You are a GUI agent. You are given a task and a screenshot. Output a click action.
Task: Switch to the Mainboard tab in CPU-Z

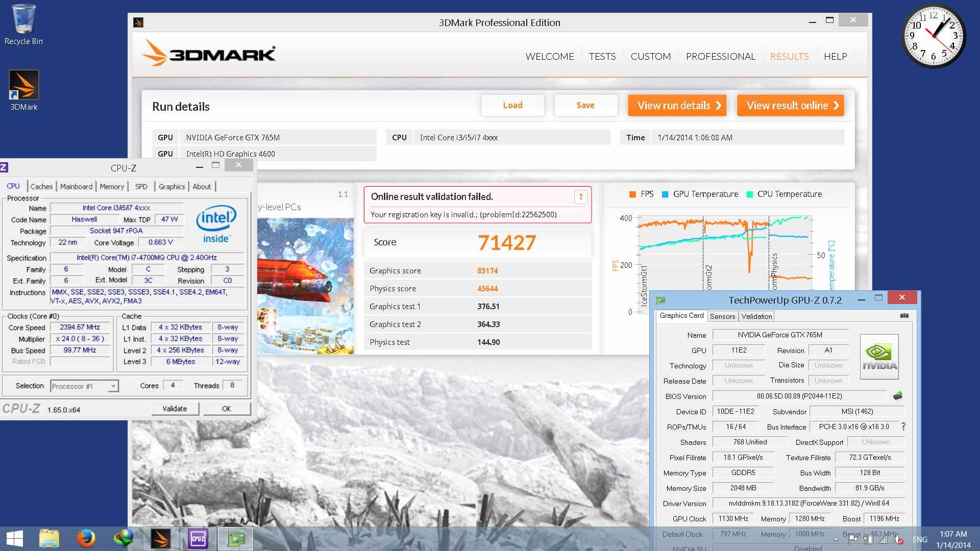(76, 187)
